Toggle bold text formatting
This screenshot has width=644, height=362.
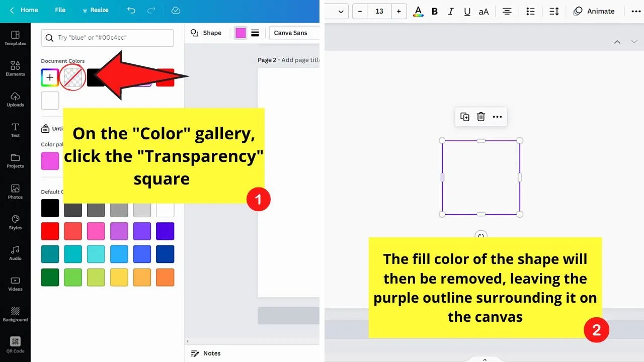pyautogui.click(x=434, y=11)
